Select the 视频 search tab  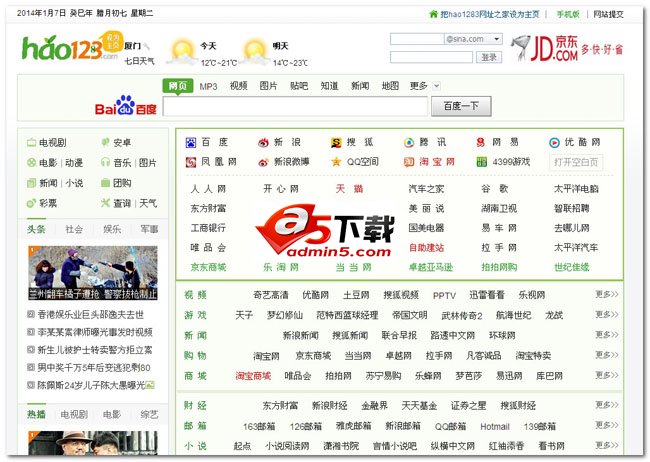coord(239,86)
